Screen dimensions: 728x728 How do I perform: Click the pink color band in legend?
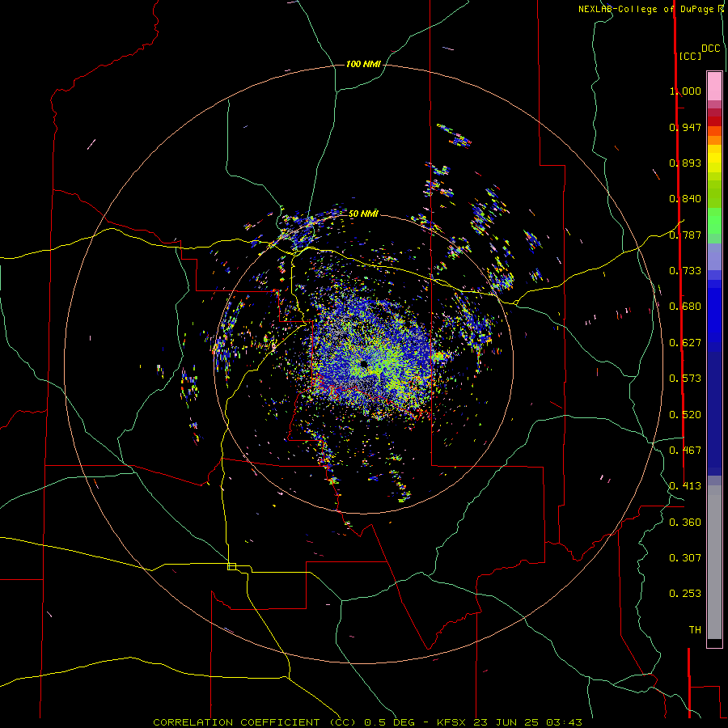[x=714, y=87]
